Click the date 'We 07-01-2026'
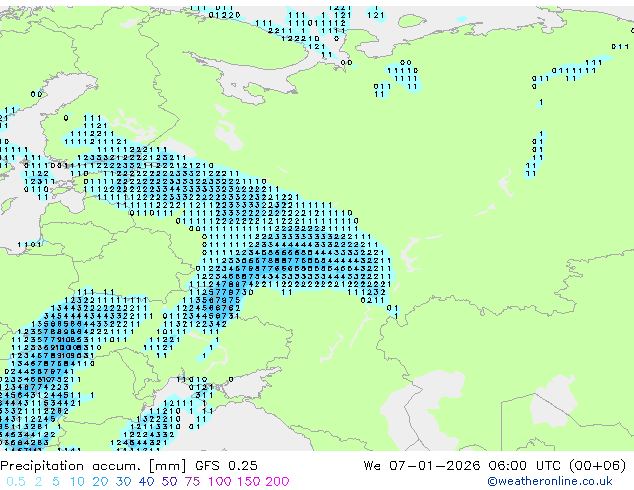 422,466
